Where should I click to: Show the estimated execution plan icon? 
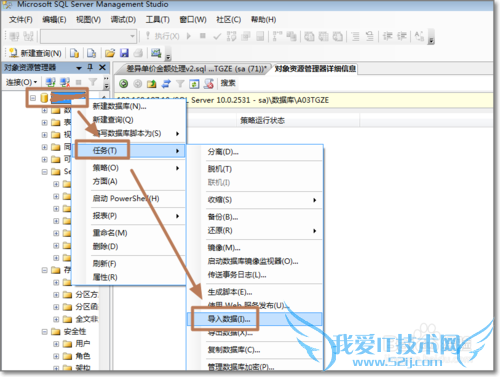[x=231, y=36]
